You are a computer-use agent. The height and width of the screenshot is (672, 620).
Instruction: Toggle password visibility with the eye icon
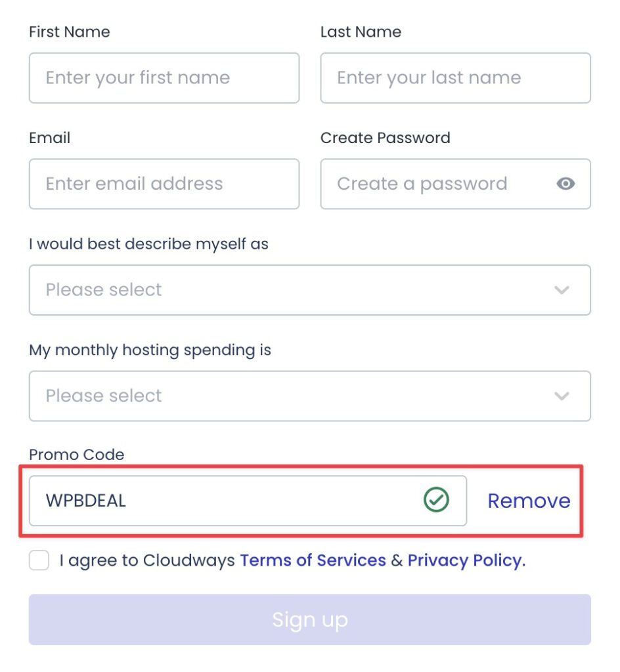point(565,184)
